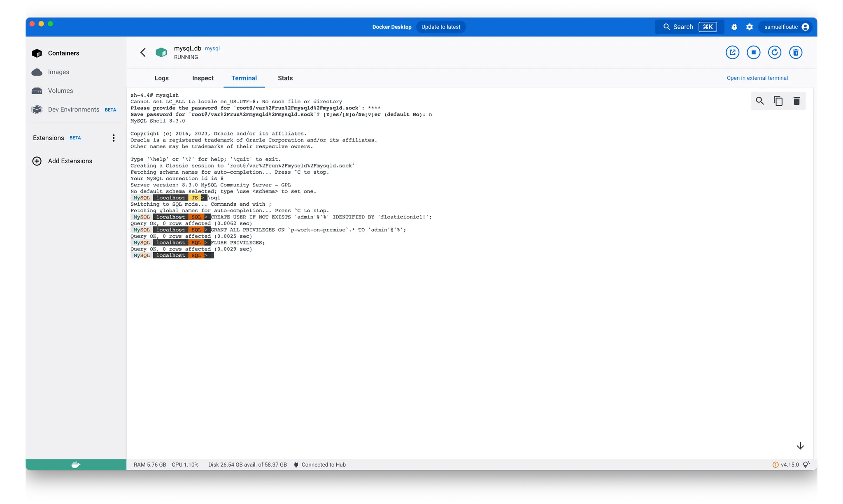Switch to the Stats tab
This screenshot has width=843, height=504.
pos(285,78)
